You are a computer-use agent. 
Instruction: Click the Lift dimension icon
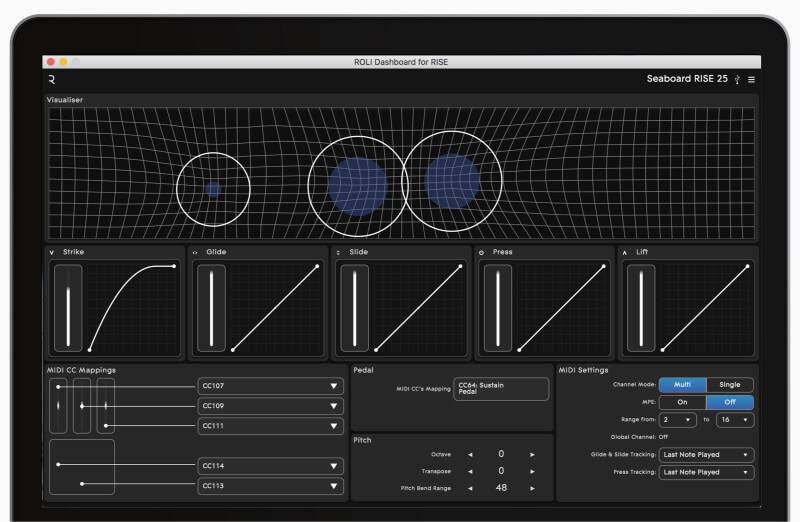[x=625, y=253]
